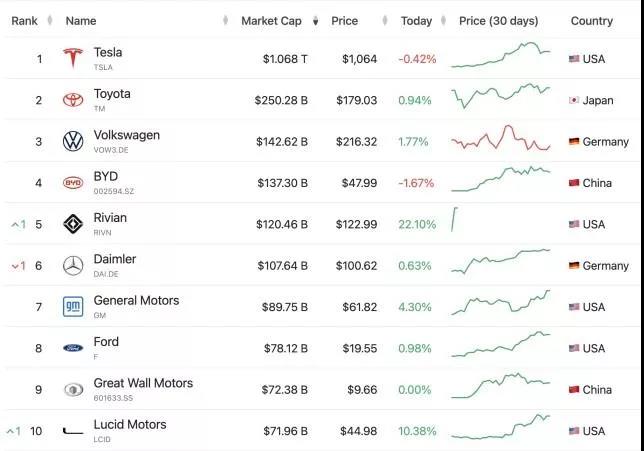This screenshot has height=451, width=644.
Task: Click the Great Wall Motors logo
Action: (x=73, y=390)
